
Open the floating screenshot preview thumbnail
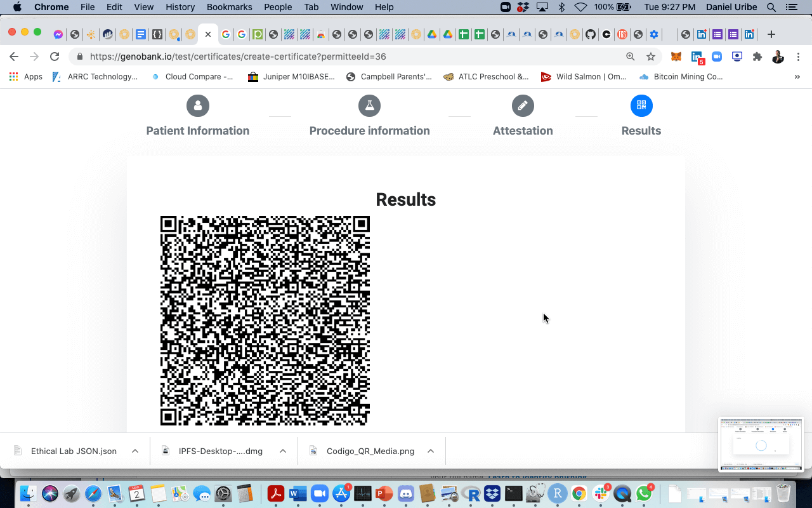(x=761, y=444)
